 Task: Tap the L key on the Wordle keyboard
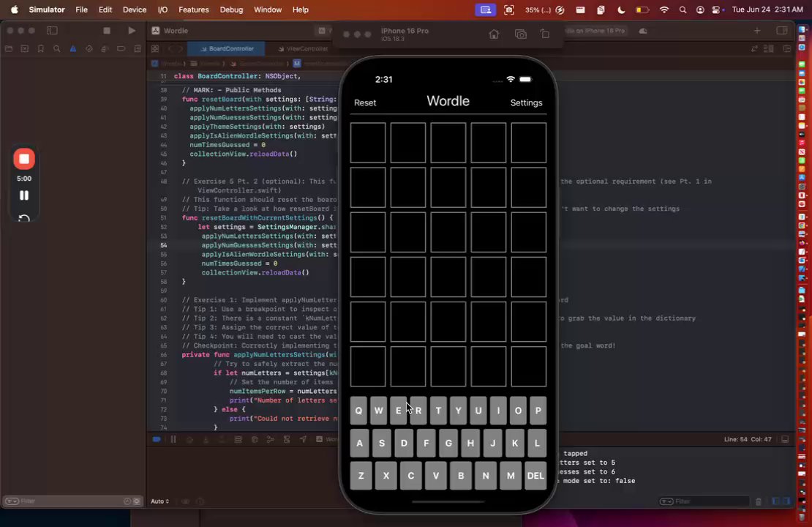tap(537, 443)
